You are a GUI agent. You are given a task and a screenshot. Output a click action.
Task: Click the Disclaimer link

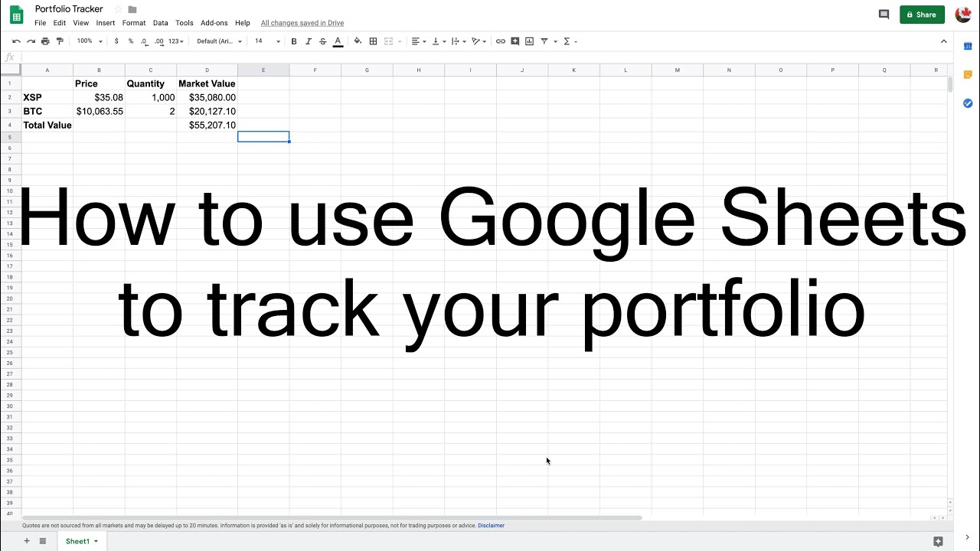(x=491, y=526)
